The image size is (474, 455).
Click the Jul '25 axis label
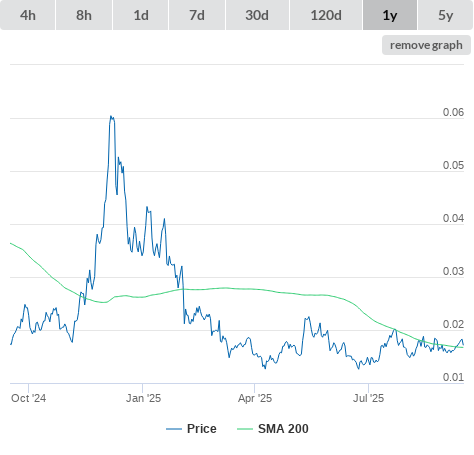pyautogui.click(x=368, y=398)
